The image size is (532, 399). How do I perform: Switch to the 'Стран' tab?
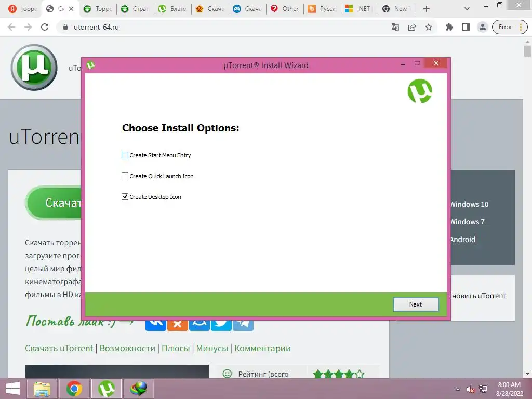tap(135, 9)
